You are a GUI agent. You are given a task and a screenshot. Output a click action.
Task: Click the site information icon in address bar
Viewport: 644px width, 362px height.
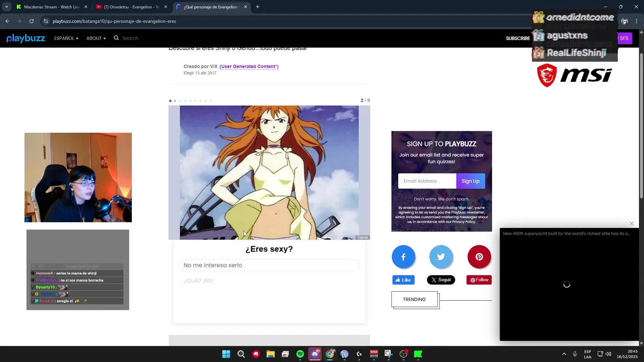point(46,21)
